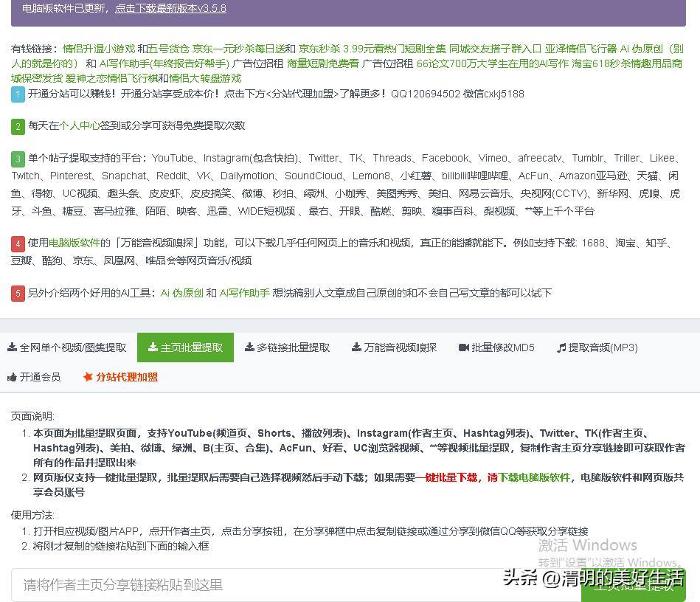Click the download icon beside 万能音视频嗅探
This screenshot has height=602, width=700.
tap(356, 347)
